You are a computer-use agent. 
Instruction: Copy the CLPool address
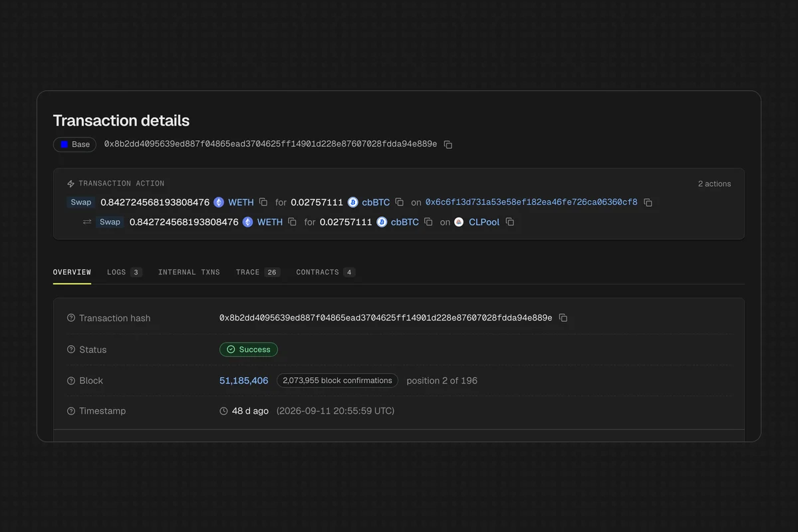point(510,222)
